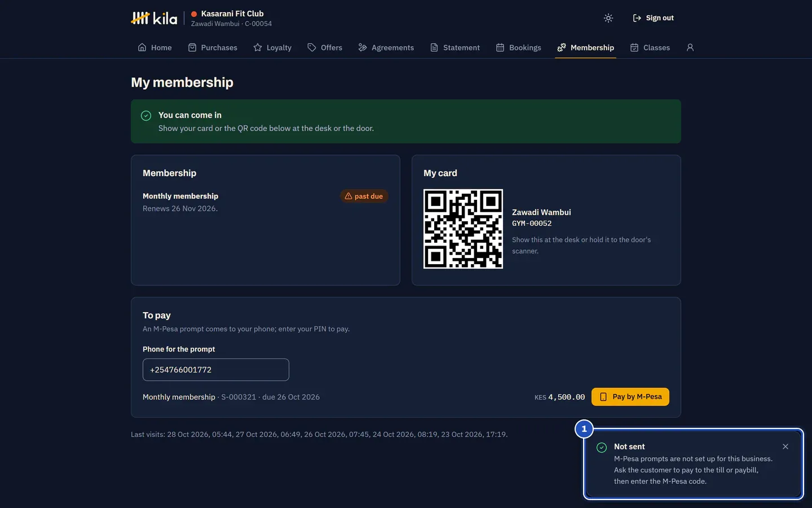Switch to the Statement tab

(x=455, y=47)
